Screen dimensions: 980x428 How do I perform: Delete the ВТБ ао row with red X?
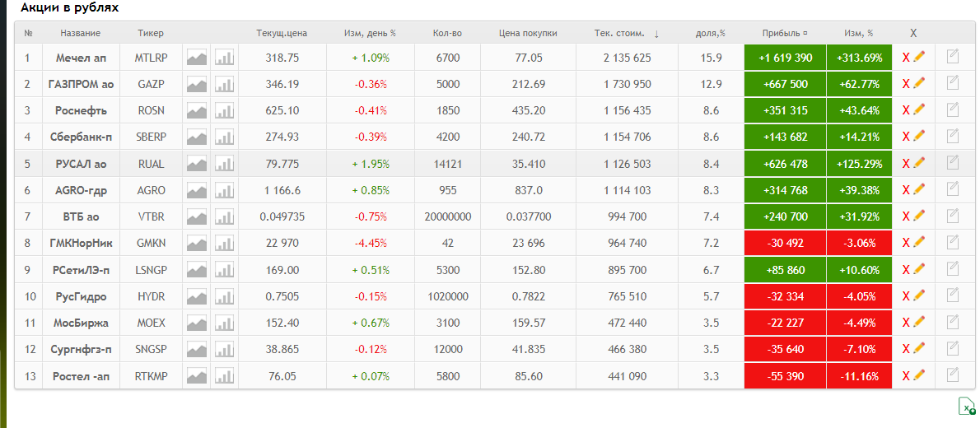906,216
